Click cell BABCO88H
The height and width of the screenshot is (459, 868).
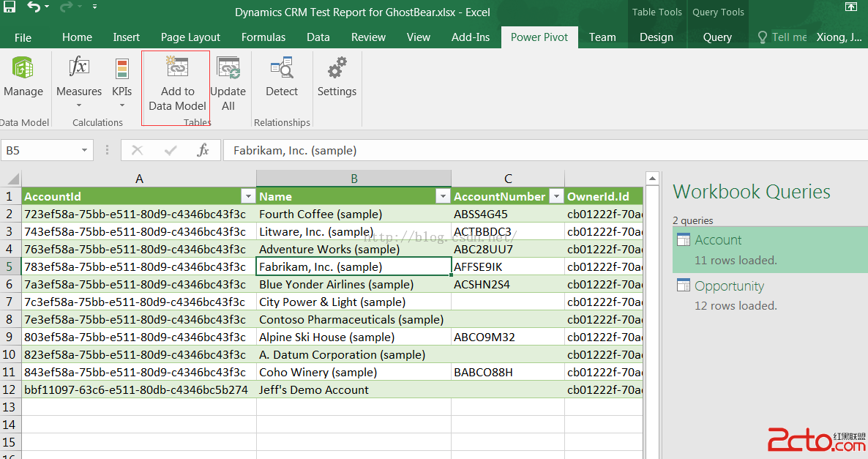tap(508, 372)
